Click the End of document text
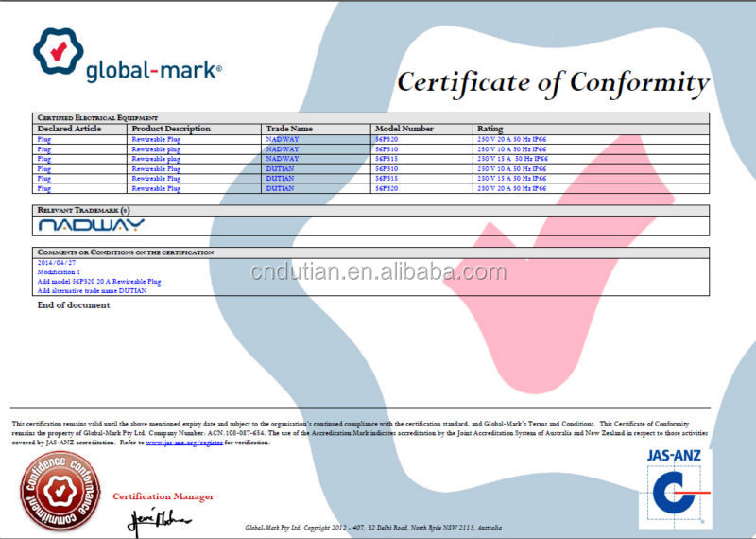Viewport: 756px width, 539px height. coord(74,305)
